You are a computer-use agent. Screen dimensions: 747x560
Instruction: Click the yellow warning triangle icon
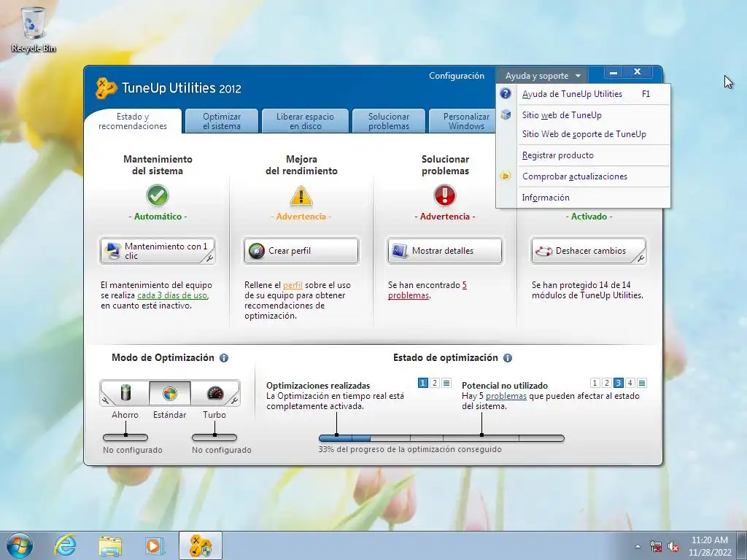coord(301,195)
